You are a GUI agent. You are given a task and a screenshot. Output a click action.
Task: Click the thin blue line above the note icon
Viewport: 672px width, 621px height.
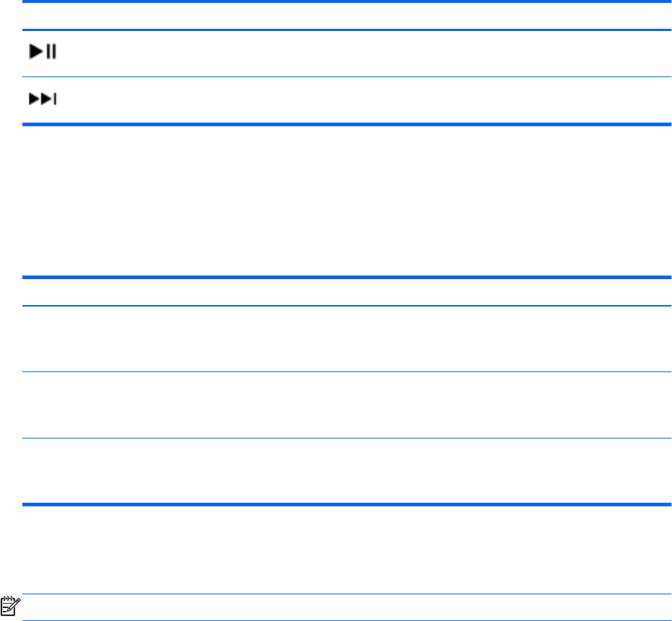(x=346, y=594)
